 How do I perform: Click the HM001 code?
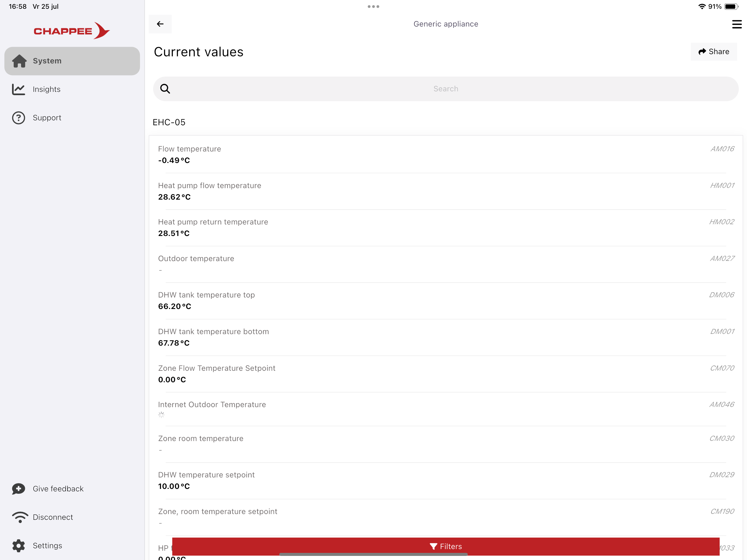(x=722, y=185)
